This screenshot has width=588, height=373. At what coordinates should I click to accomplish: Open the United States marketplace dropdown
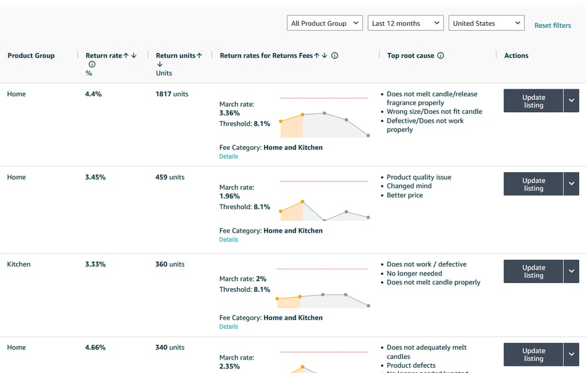[486, 23]
